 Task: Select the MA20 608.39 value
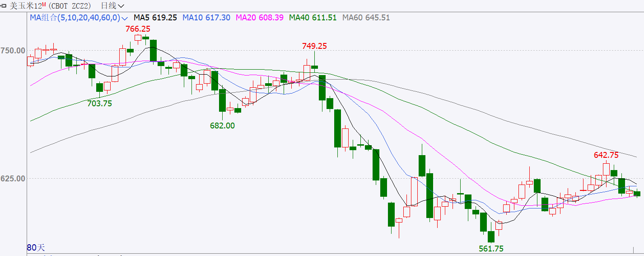pos(260,18)
